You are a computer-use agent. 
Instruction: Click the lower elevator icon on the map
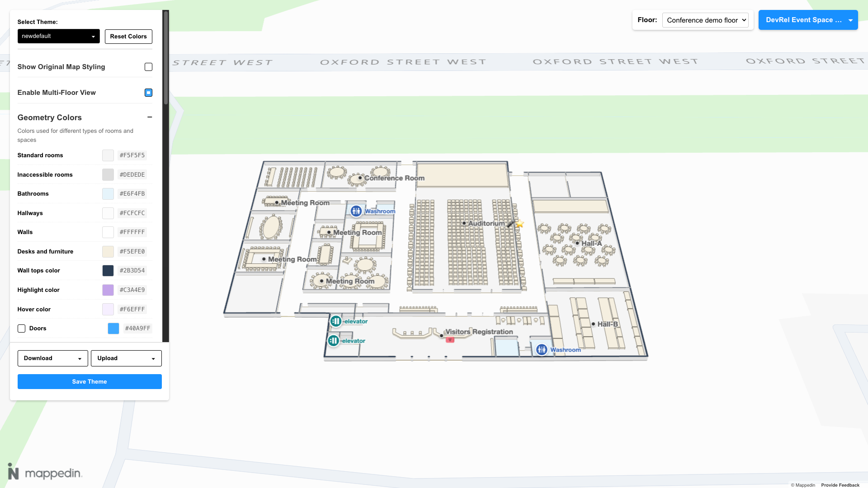tap(334, 341)
